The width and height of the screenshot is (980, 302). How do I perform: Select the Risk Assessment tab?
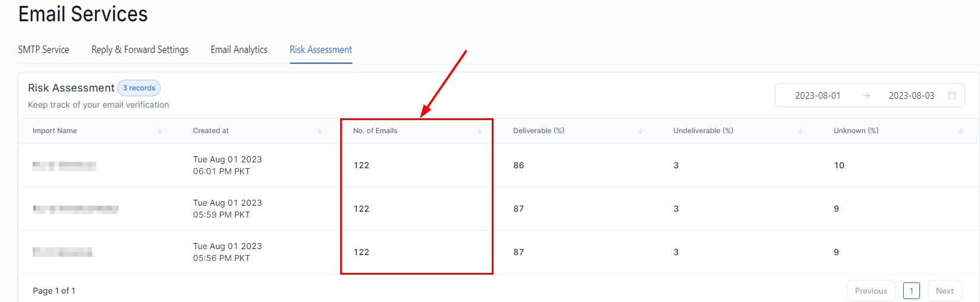pyautogui.click(x=321, y=50)
